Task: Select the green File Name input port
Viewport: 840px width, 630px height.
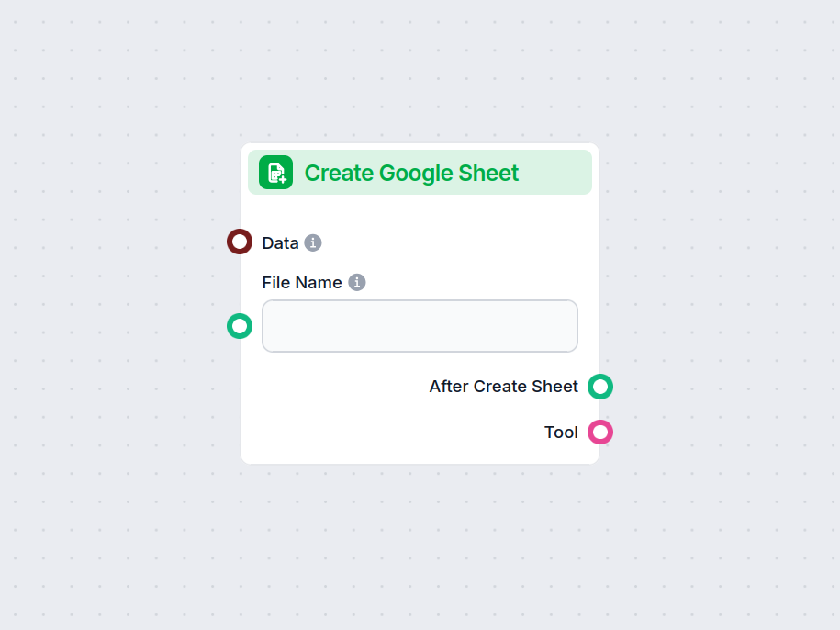Action: click(240, 326)
